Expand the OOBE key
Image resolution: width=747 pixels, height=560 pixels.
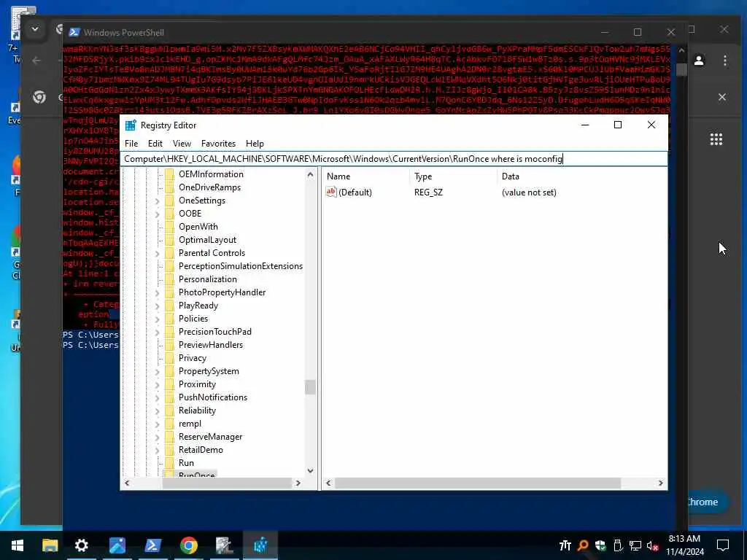(158, 214)
